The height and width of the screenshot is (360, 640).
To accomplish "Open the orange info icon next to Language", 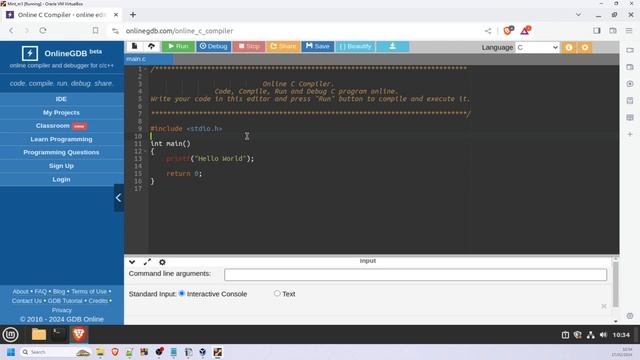I will tap(569, 47).
